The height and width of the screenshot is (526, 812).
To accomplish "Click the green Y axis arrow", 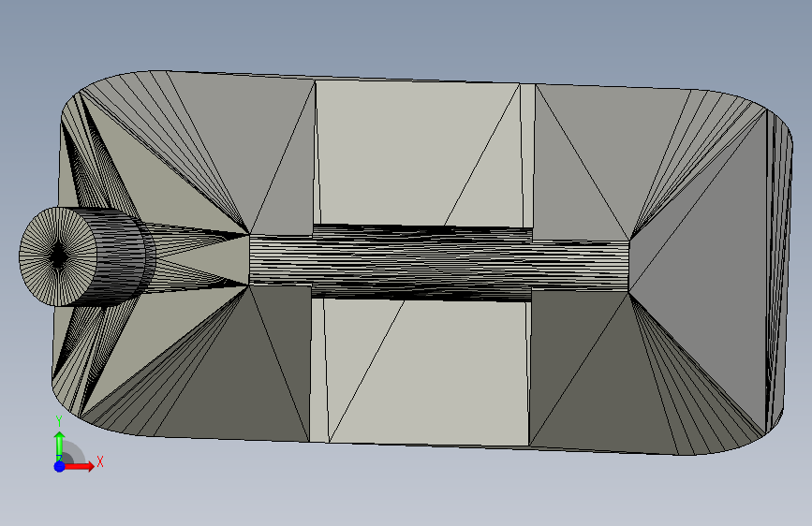I will pyautogui.click(x=60, y=446).
